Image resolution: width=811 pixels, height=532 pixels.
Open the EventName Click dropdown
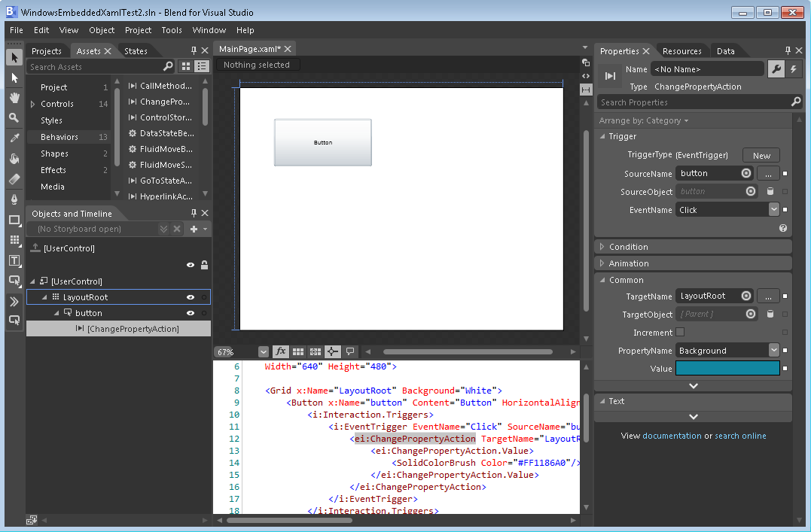(774, 209)
